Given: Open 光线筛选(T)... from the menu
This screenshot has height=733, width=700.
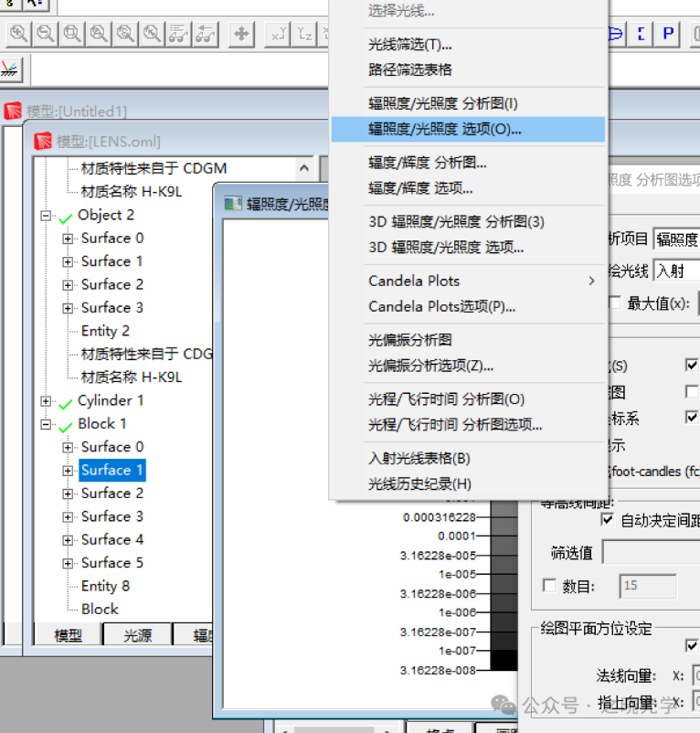Looking at the screenshot, I should pyautogui.click(x=468, y=45).
